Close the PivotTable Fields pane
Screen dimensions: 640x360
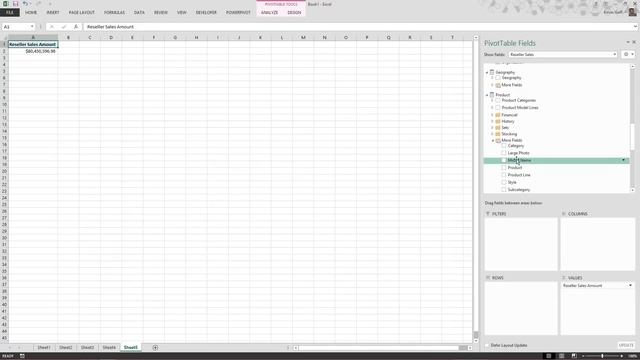(634, 42)
